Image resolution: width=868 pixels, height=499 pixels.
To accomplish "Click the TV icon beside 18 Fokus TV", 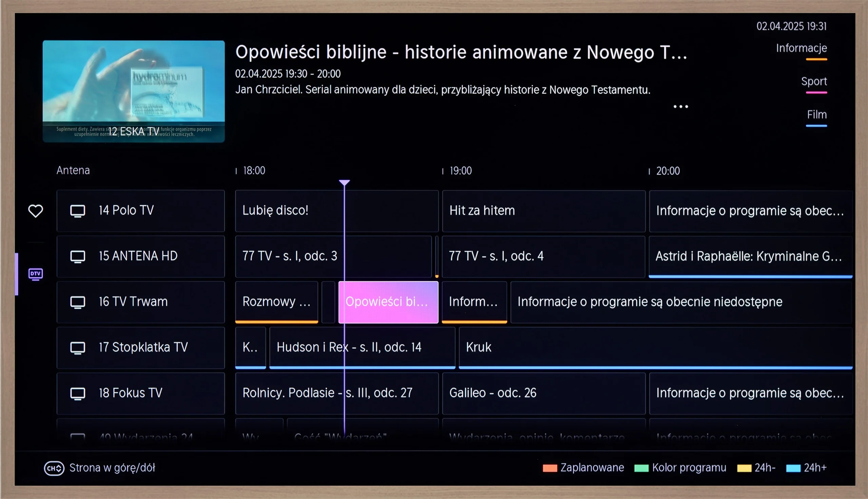I will pos(78,393).
